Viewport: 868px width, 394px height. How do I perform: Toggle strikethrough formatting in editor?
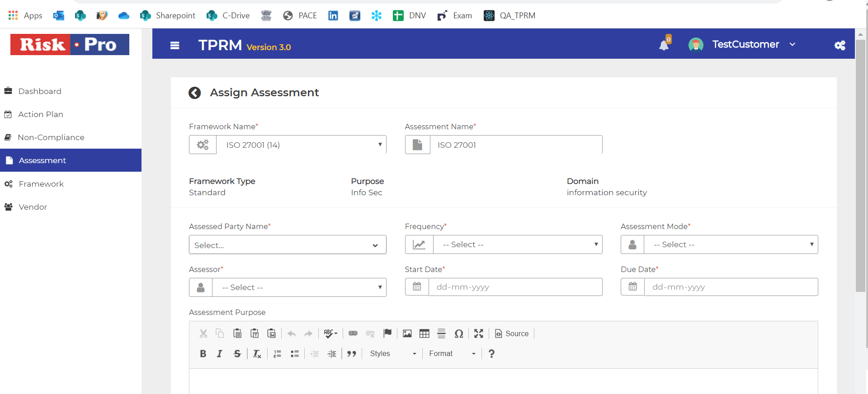(237, 354)
